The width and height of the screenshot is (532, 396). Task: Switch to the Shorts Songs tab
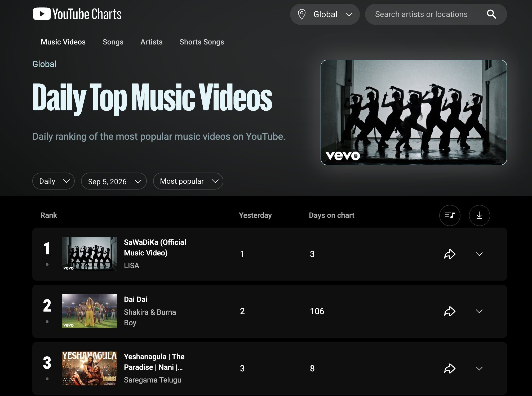[x=202, y=42]
